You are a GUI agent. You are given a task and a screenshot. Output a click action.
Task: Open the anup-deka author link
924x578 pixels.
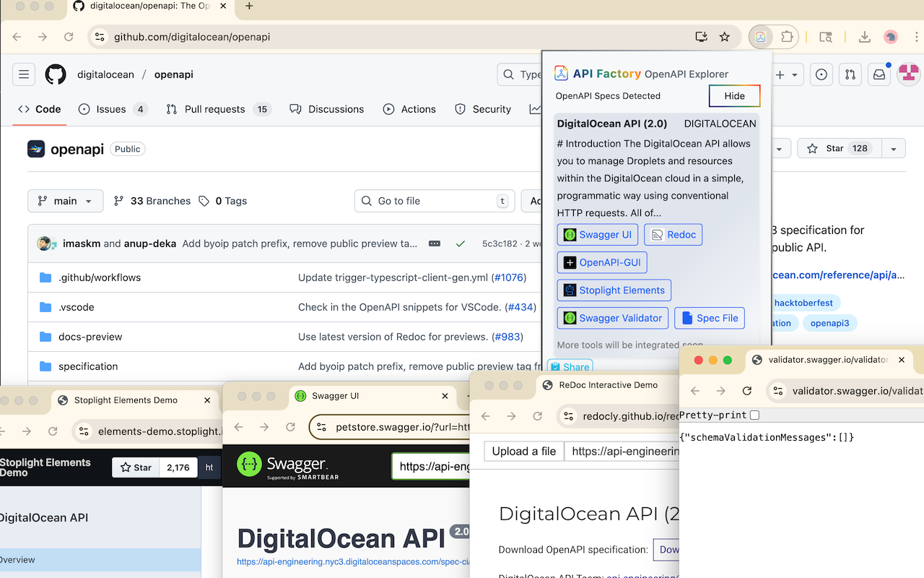click(x=150, y=243)
